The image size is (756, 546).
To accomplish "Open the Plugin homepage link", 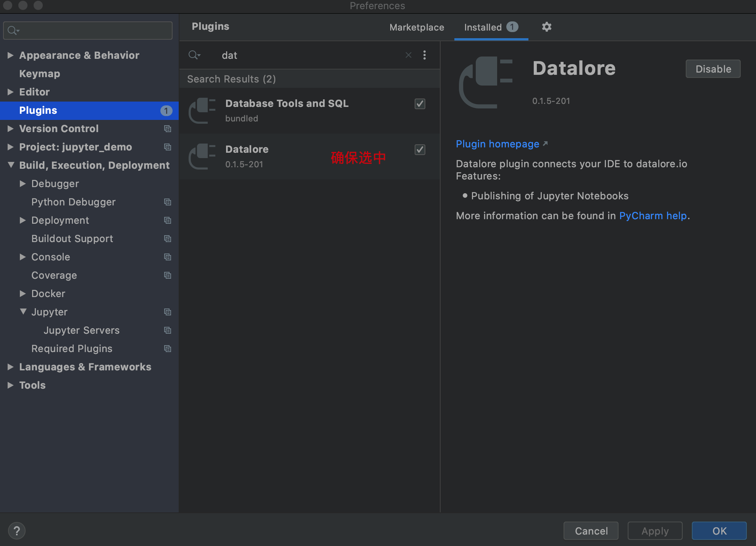I will click(x=498, y=144).
